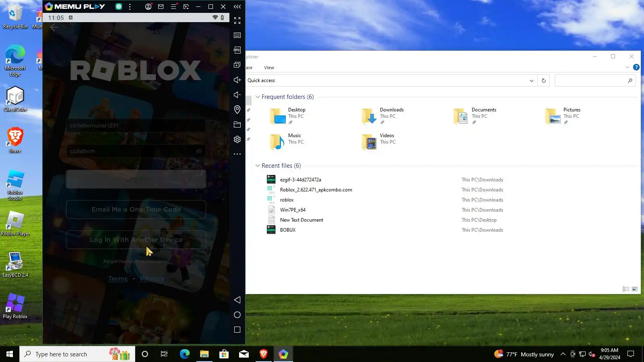Collapse the MEmu sidebar with triple chevrons
644x362 pixels.
237,6
